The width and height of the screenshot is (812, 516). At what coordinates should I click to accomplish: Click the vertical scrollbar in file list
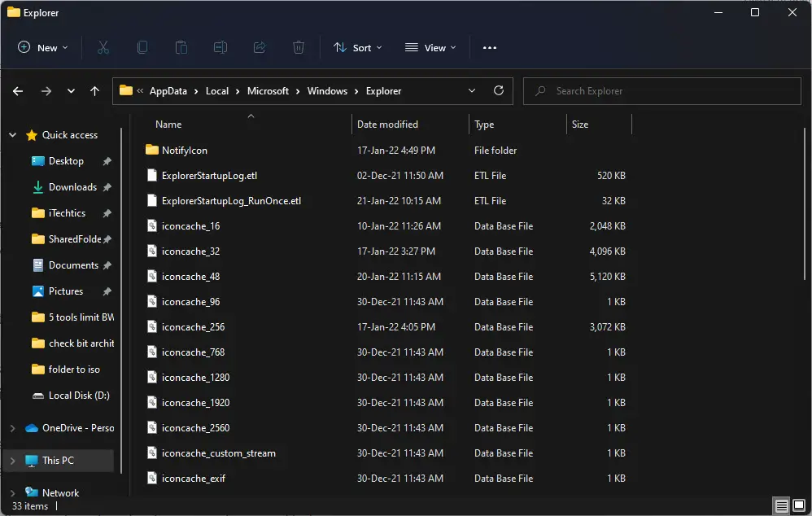click(x=805, y=204)
